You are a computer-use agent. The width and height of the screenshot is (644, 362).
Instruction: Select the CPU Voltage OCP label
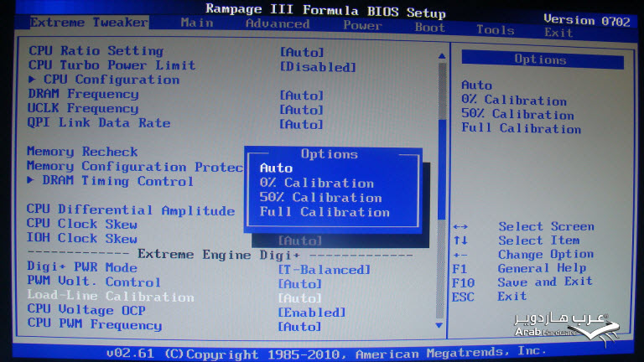[86, 310]
